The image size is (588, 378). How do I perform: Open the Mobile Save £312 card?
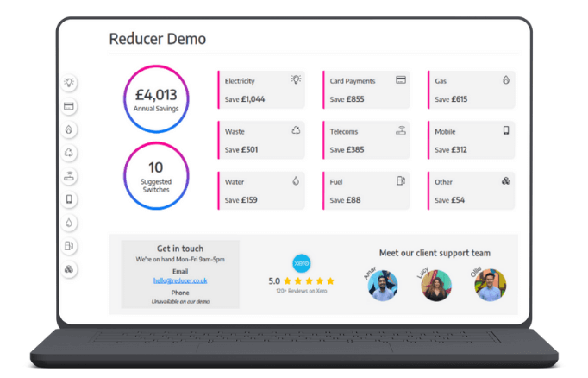point(472,140)
